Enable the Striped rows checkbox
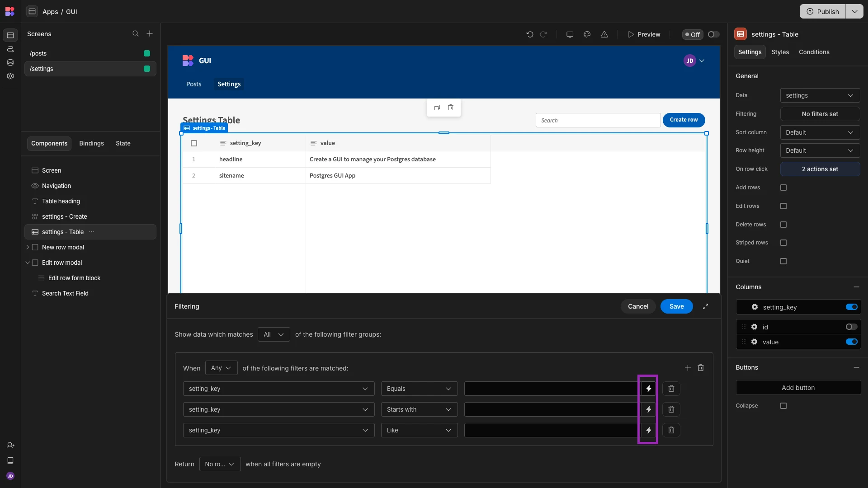This screenshot has width=868, height=488. click(x=783, y=243)
